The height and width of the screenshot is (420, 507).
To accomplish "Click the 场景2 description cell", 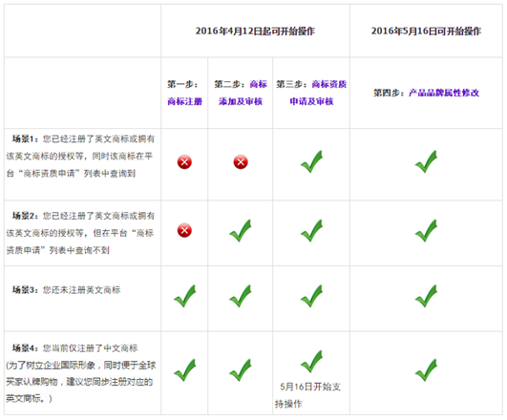I will 82,233.
